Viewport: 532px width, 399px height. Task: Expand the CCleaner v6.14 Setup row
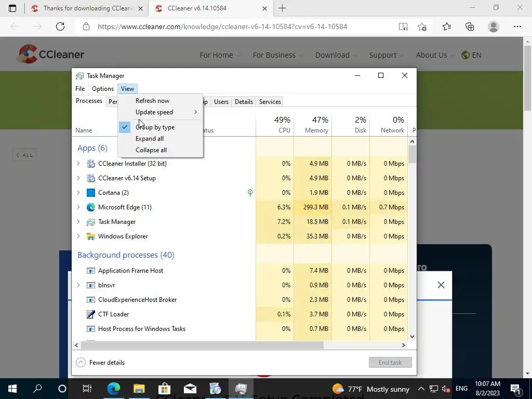(x=78, y=178)
